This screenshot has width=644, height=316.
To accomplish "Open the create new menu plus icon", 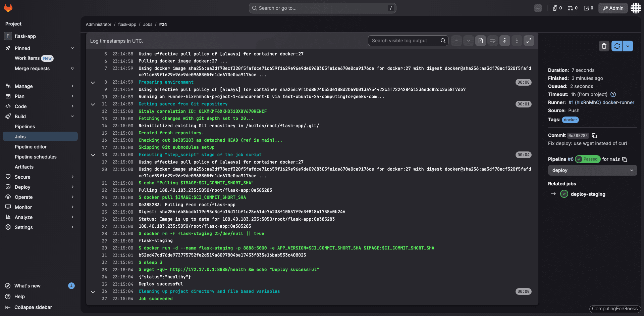I will [538, 8].
